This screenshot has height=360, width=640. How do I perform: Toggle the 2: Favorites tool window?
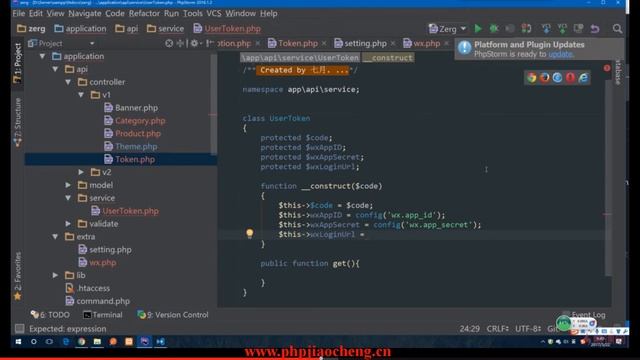[x=18, y=276]
